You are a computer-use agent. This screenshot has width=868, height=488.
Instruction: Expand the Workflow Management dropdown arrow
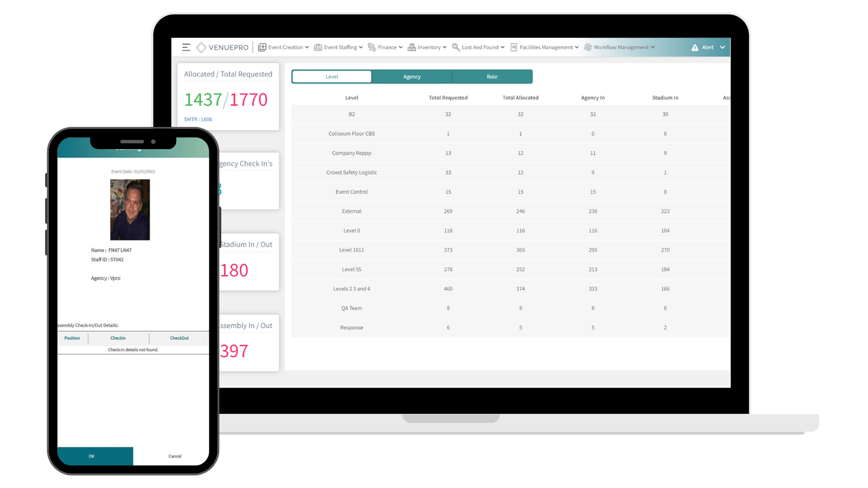pos(653,48)
